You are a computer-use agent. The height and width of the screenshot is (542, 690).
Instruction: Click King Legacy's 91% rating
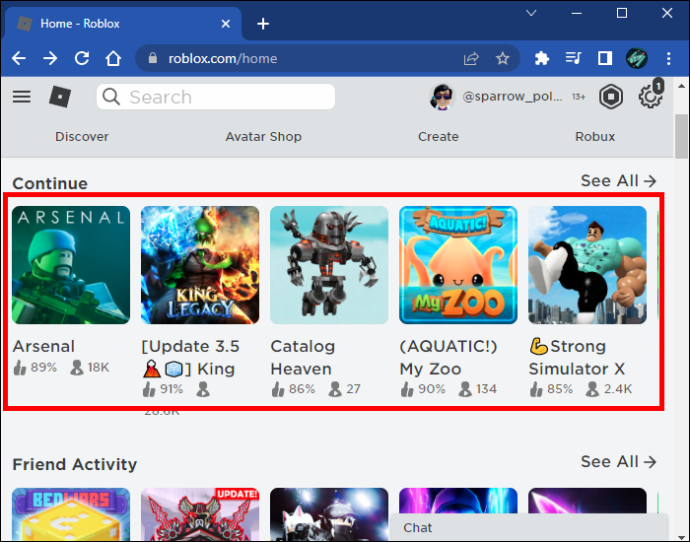tap(163, 389)
